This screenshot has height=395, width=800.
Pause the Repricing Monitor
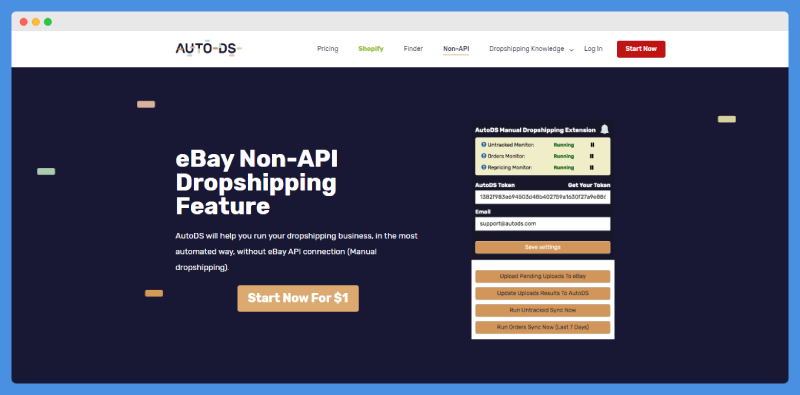[x=592, y=167]
